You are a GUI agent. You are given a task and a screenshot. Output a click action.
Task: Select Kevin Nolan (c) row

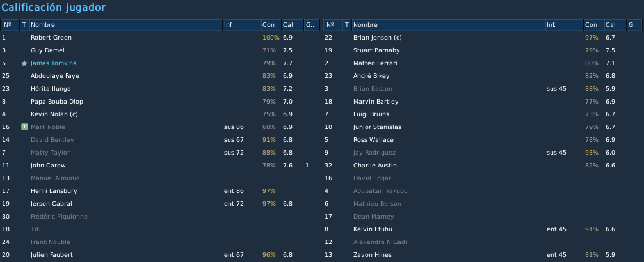[x=160, y=114]
